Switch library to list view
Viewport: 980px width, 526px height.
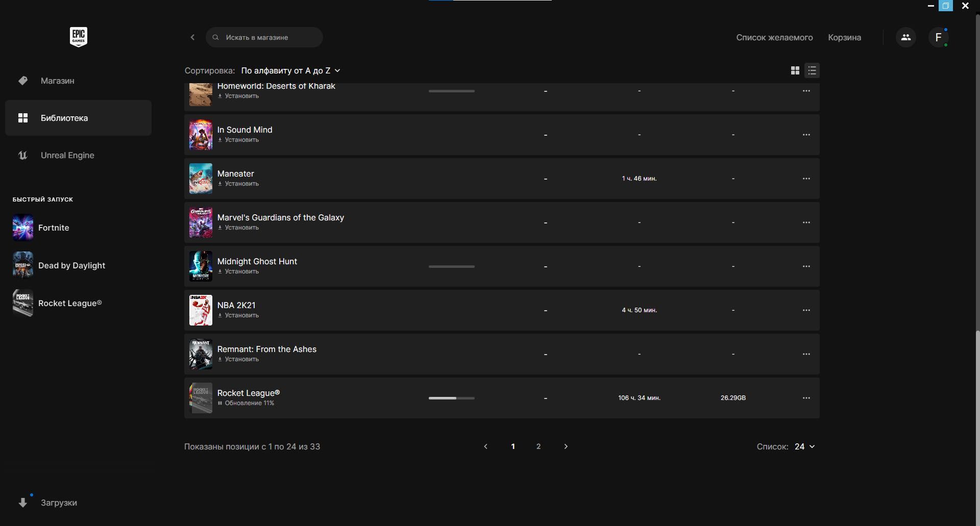(812, 70)
